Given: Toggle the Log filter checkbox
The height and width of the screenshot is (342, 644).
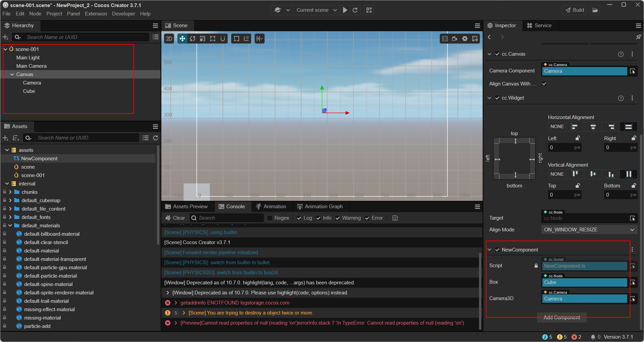Looking at the screenshot, I should click(299, 218).
